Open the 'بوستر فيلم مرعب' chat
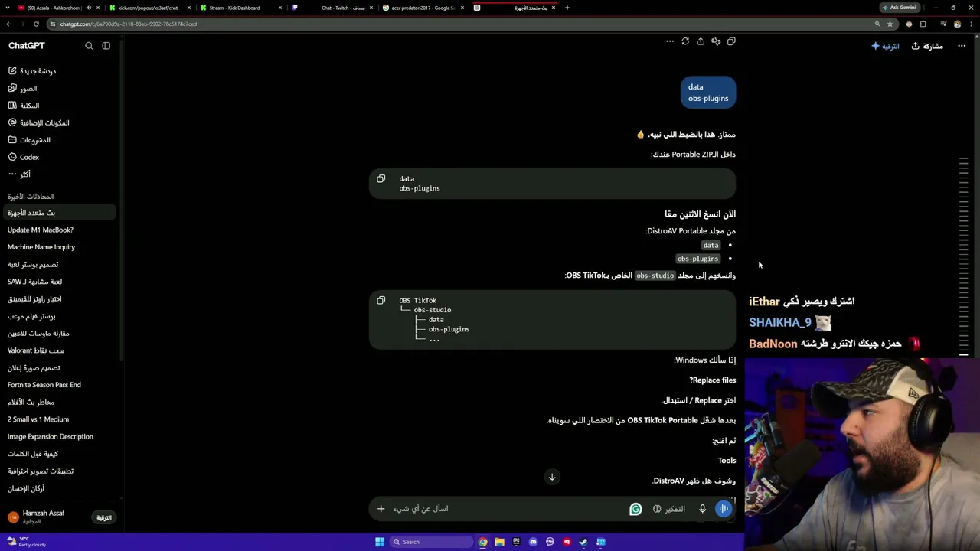The height and width of the screenshot is (551, 980). [60, 316]
